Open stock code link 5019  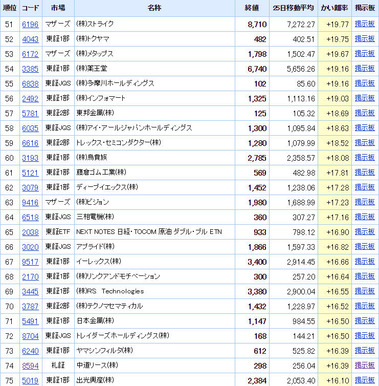tap(30, 381)
